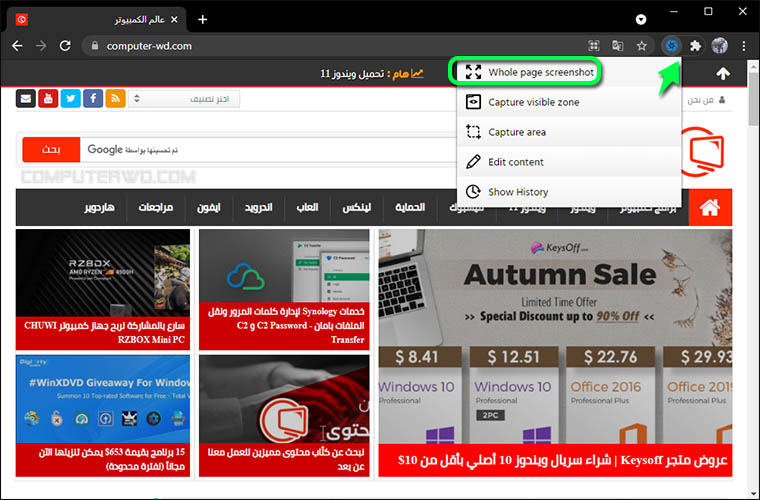Click the white up arrow in top bar
Viewport: 760px width, 500px height.
723,74
